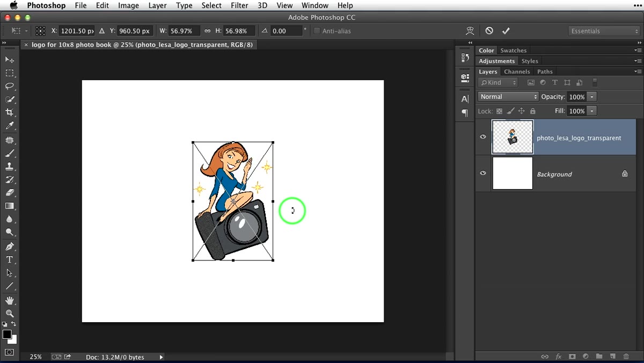This screenshot has width=644, height=363.
Task: Expand the Fill slider arrow
Action: pyautogui.click(x=592, y=111)
